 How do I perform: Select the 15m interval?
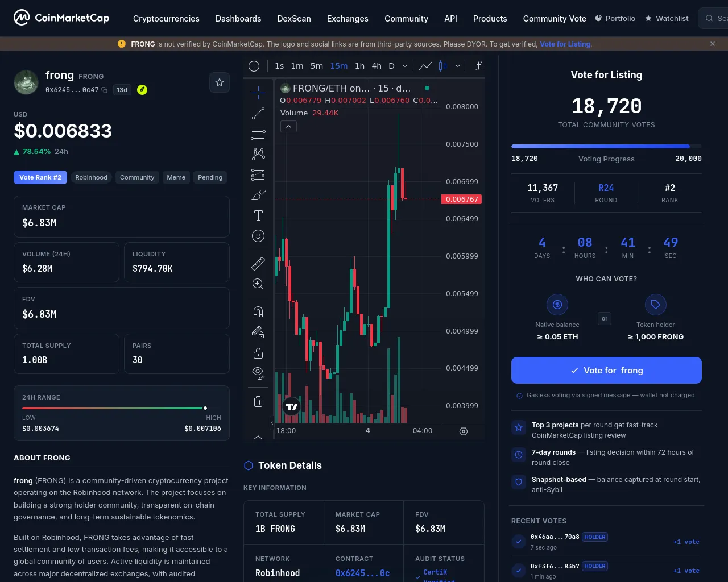tap(339, 66)
